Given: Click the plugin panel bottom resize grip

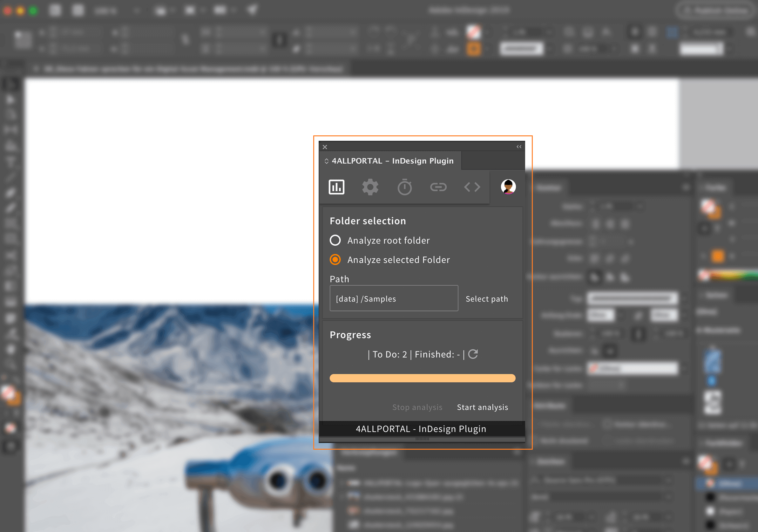Looking at the screenshot, I should [x=422, y=439].
